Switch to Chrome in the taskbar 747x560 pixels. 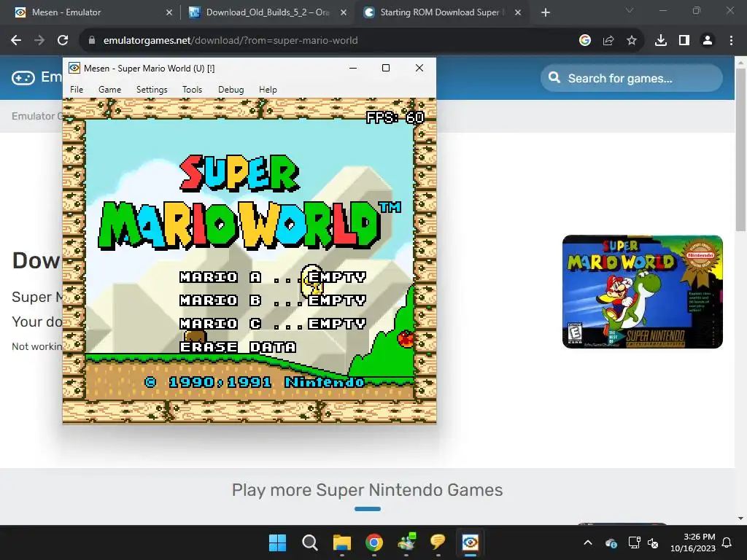point(374,542)
